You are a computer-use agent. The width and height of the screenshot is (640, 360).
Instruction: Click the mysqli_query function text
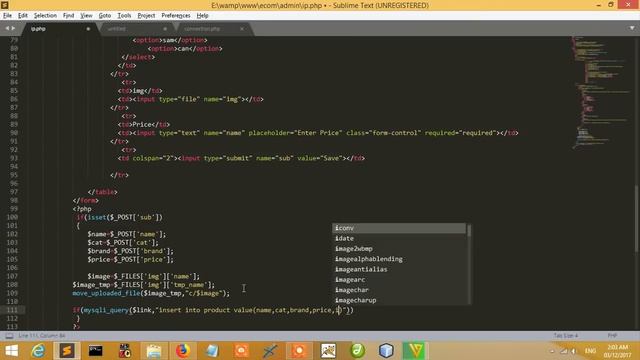(x=106, y=310)
